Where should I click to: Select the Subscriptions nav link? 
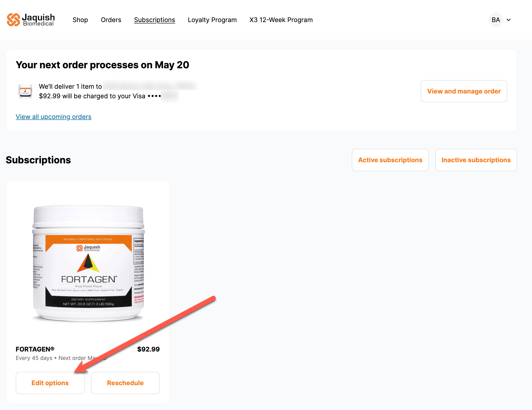coord(155,20)
